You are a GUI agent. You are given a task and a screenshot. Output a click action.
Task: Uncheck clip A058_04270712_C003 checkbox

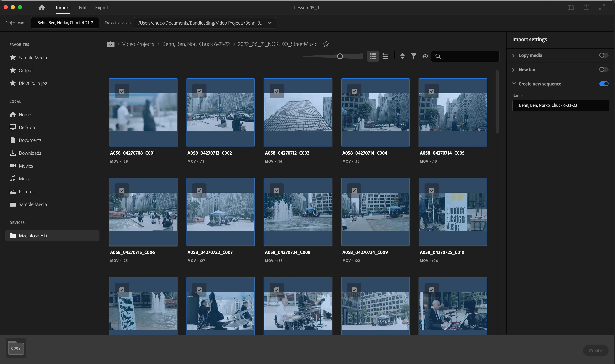tap(277, 91)
